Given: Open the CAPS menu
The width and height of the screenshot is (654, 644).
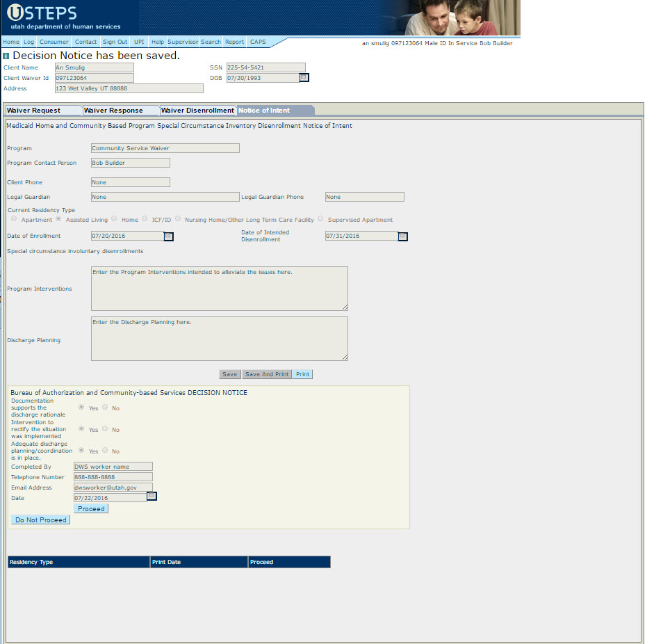Looking at the screenshot, I should point(258,42).
